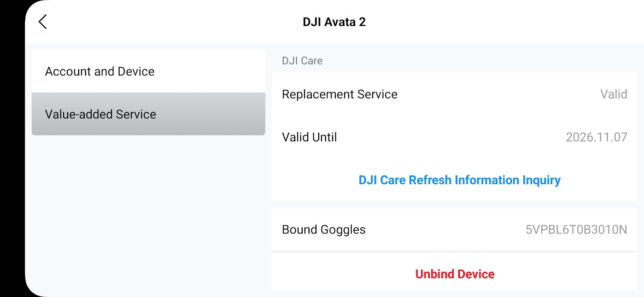This screenshot has height=297, width=644.
Task: Tap header space between back arrow and title
Action: click(175, 22)
